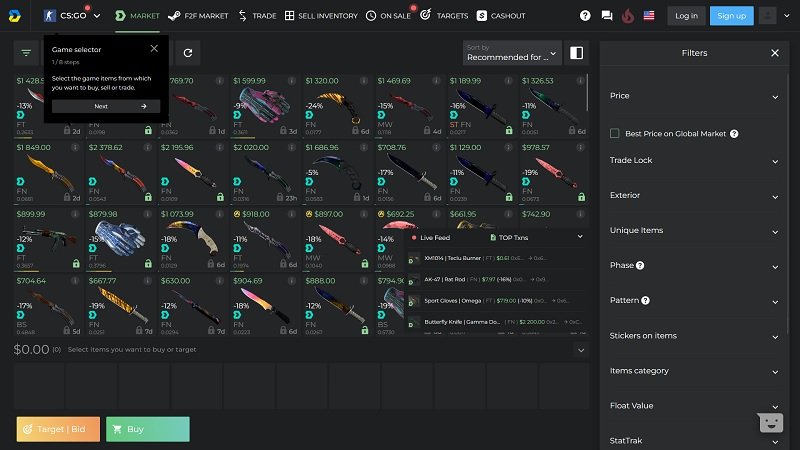The image size is (800, 450).
Task: Open the CS:GO game selector dropdown
Action: tap(72, 16)
